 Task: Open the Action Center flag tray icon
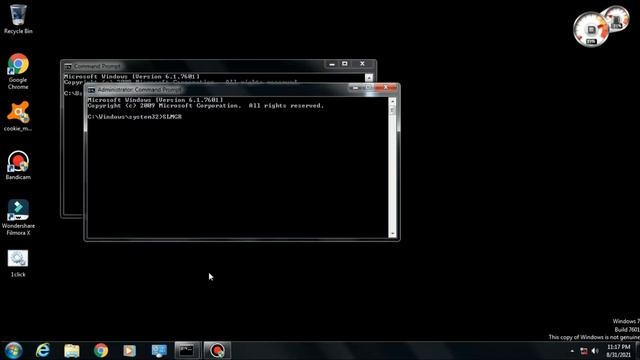pos(584,351)
